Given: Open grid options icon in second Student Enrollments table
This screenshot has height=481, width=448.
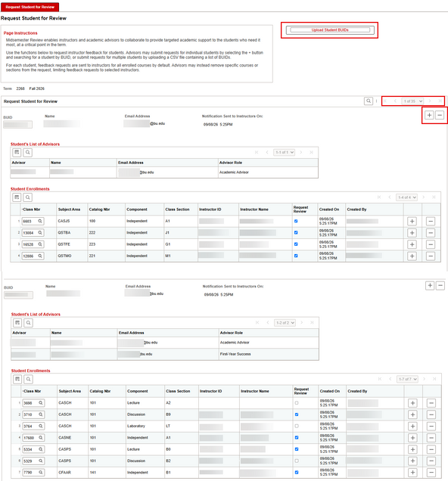Looking at the screenshot, I should click(17, 379).
